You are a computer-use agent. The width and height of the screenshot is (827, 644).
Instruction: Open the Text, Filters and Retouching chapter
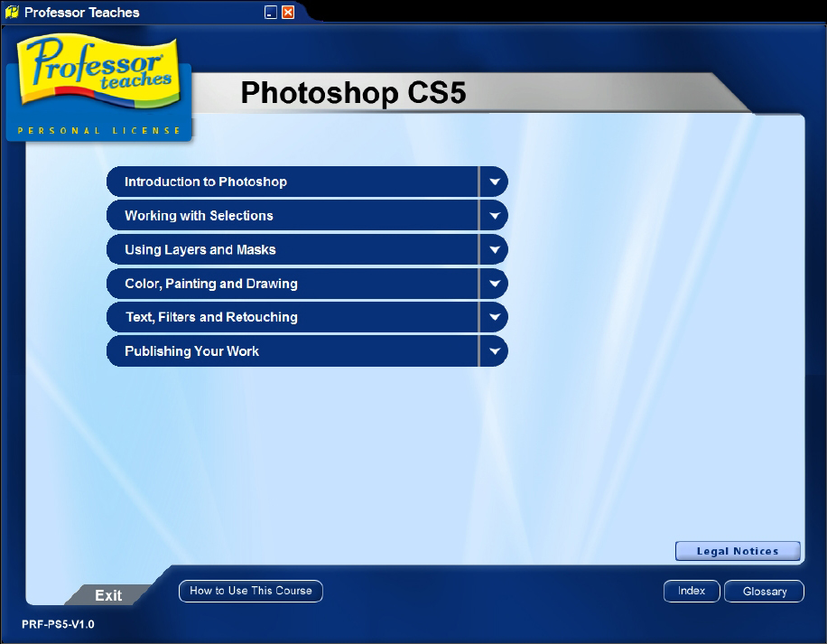click(x=293, y=317)
